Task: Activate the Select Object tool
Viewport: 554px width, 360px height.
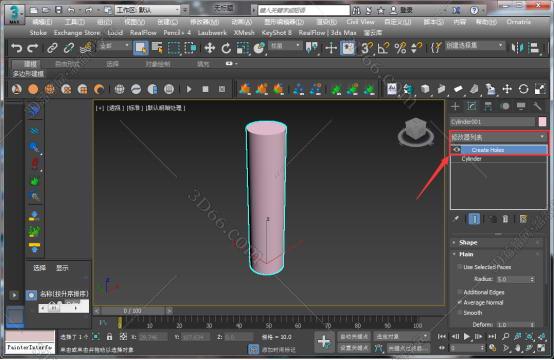Action: 141,48
